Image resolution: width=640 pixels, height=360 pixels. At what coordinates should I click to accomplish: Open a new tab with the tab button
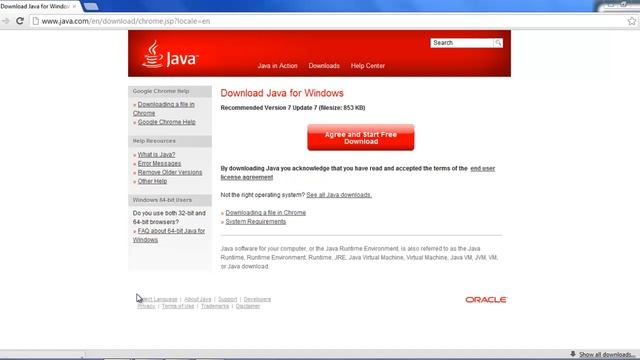point(91,6)
